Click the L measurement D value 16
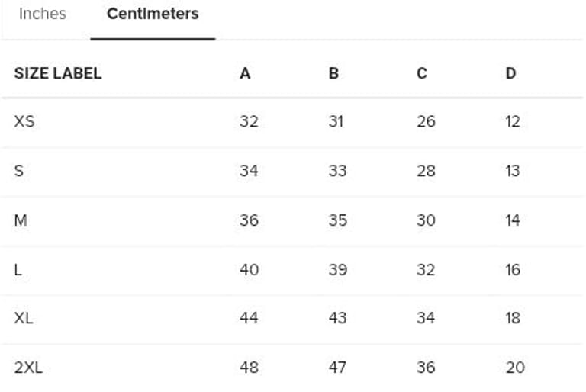The image size is (586, 392). pos(513,269)
